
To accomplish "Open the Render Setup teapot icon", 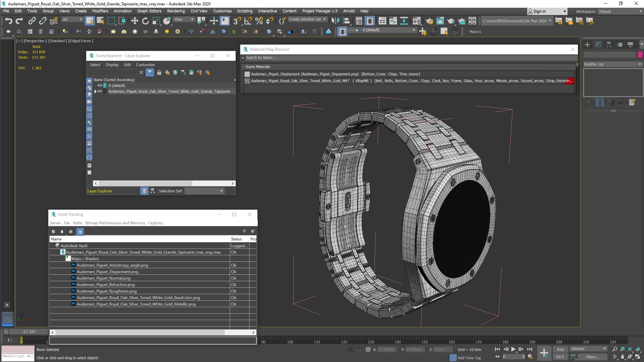I will click(429, 21).
